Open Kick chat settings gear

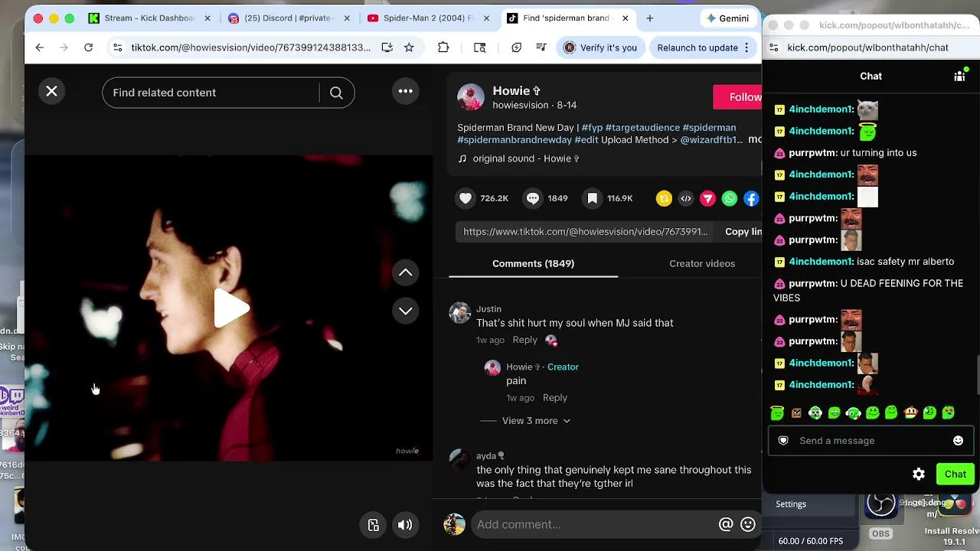(x=919, y=474)
